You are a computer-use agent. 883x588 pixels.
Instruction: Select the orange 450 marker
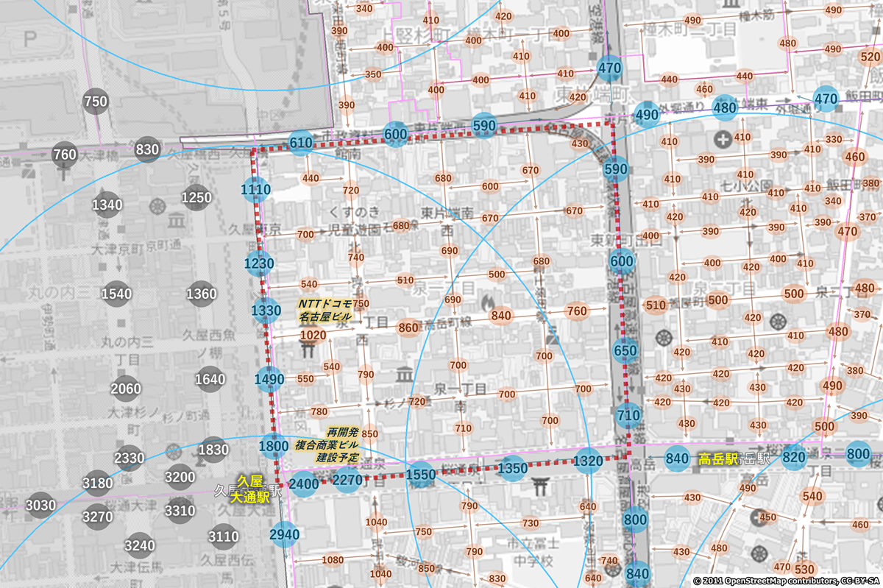767,517
